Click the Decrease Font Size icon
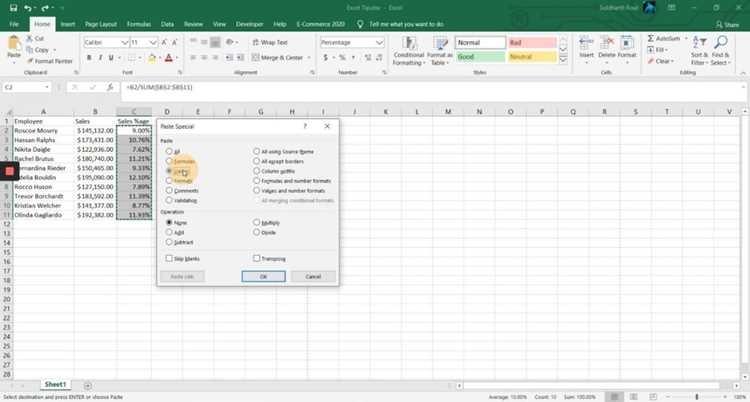 [x=175, y=43]
